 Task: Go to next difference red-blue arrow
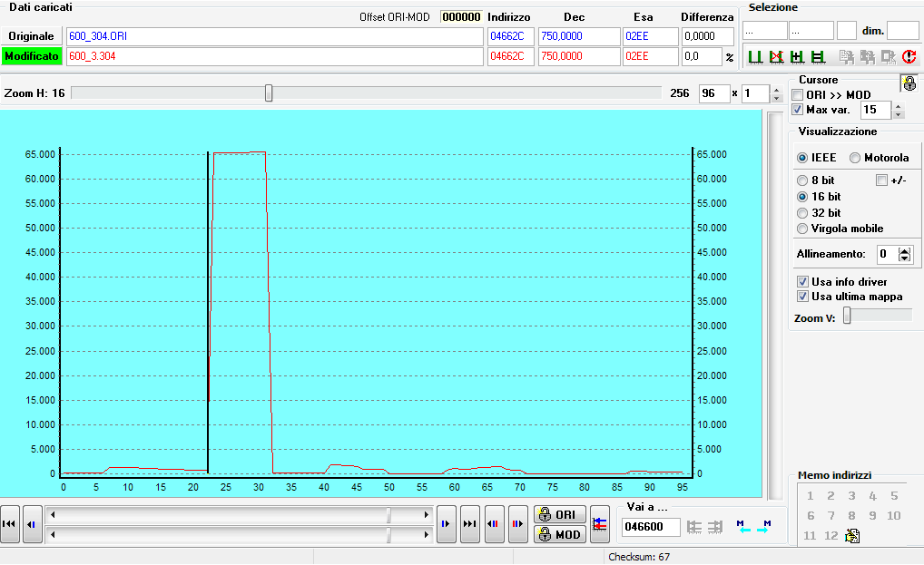point(517,524)
